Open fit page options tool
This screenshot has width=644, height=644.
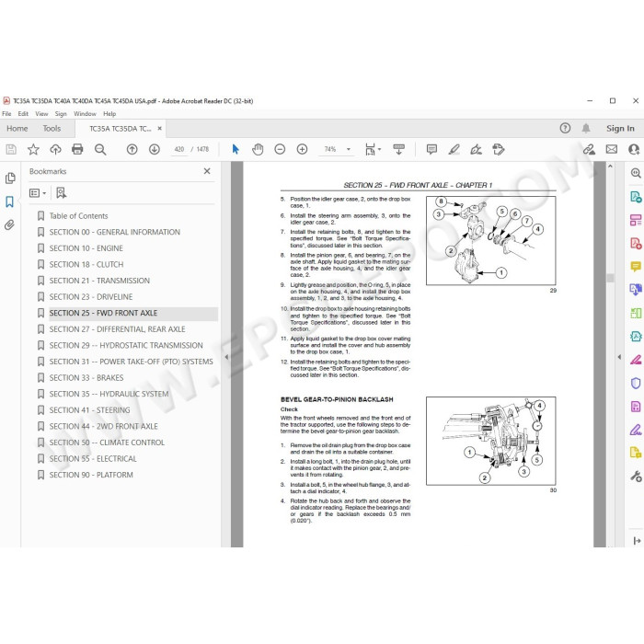(x=371, y=149)
